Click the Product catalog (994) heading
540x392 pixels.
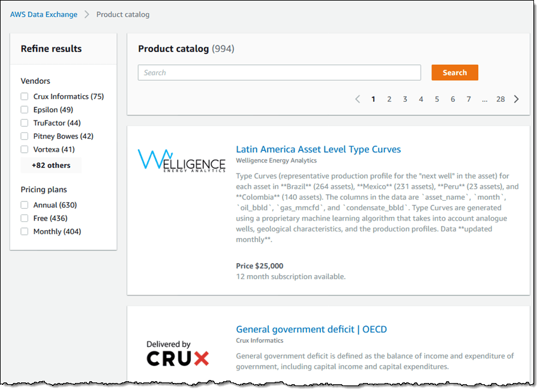[187, 49]
